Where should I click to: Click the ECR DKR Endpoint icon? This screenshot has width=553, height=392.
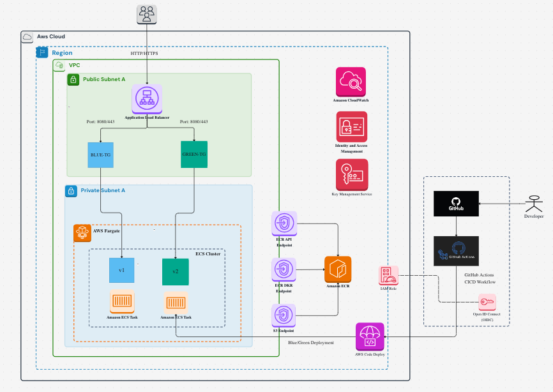click(284, 269)
